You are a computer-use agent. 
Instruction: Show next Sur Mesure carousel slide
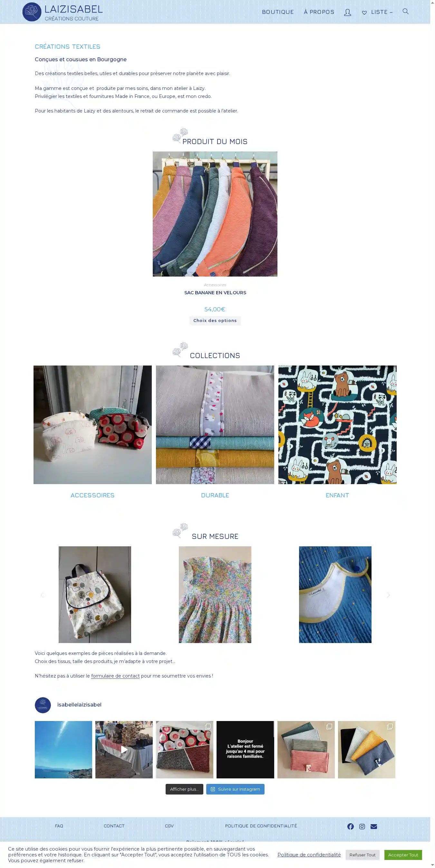[388, 595]
